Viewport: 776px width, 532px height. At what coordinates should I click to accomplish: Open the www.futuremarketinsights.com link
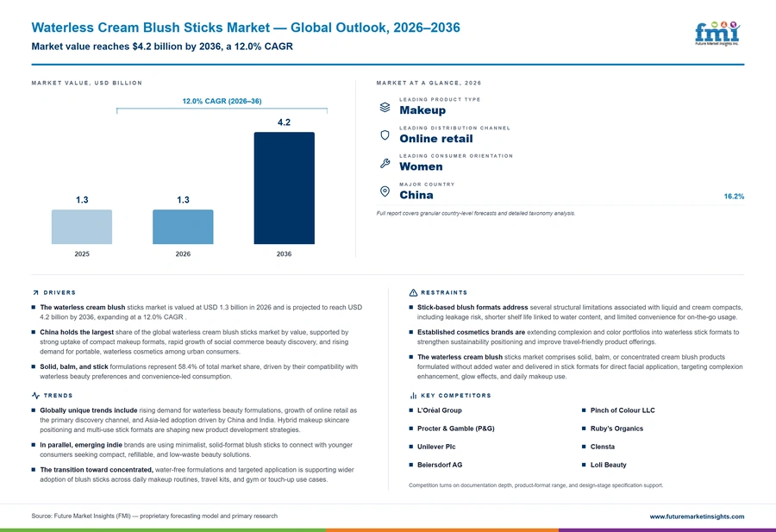tap(697, 516)
